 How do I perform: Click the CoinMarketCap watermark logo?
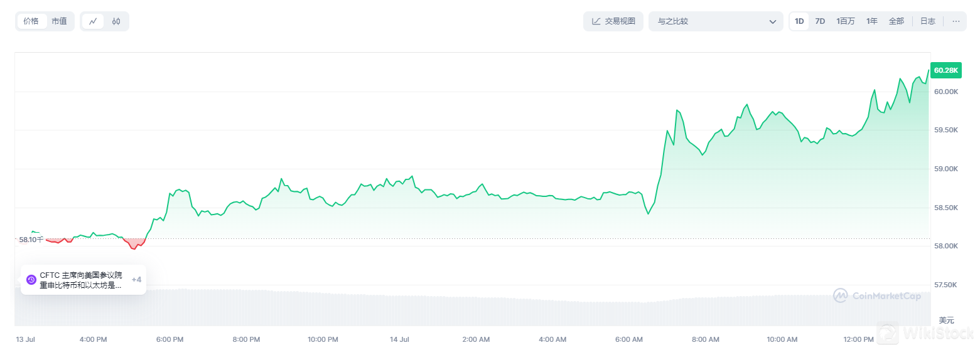[840, 295]
